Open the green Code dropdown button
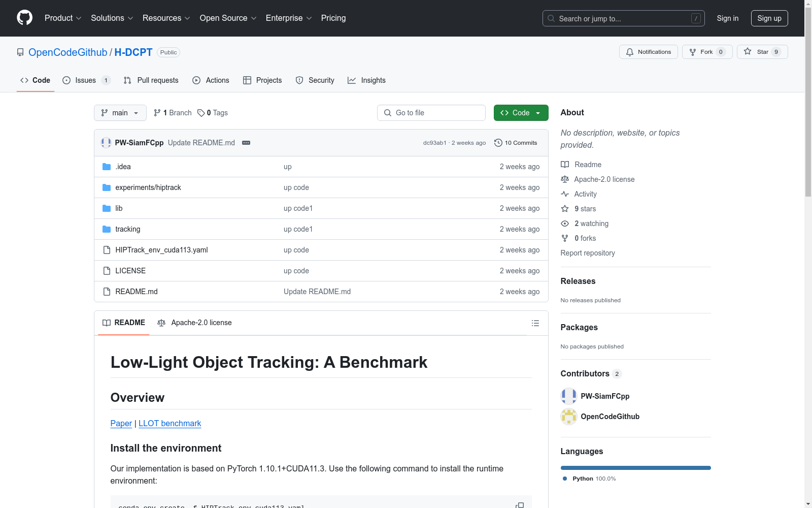 pyautogui.click(x=521, y=113)
